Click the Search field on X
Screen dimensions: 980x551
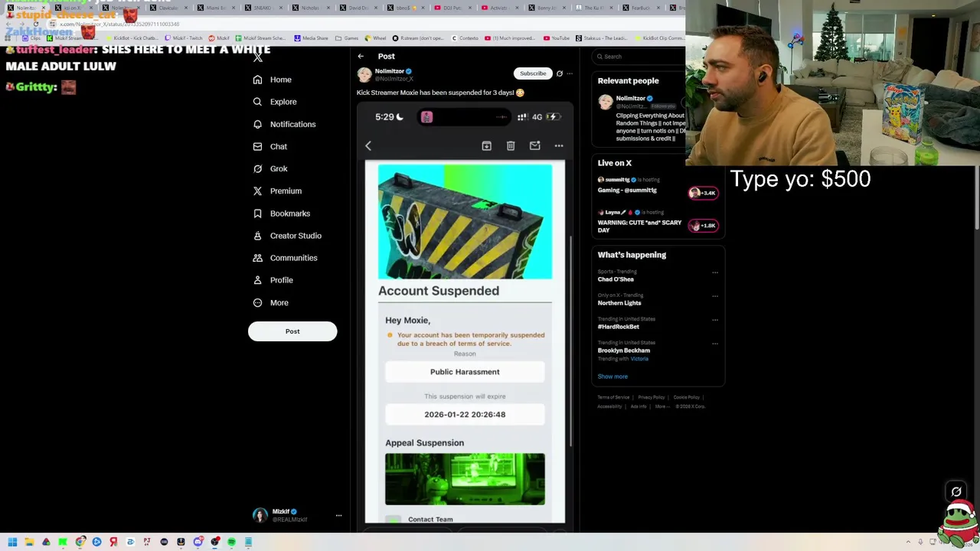click(x=639, y=57)
